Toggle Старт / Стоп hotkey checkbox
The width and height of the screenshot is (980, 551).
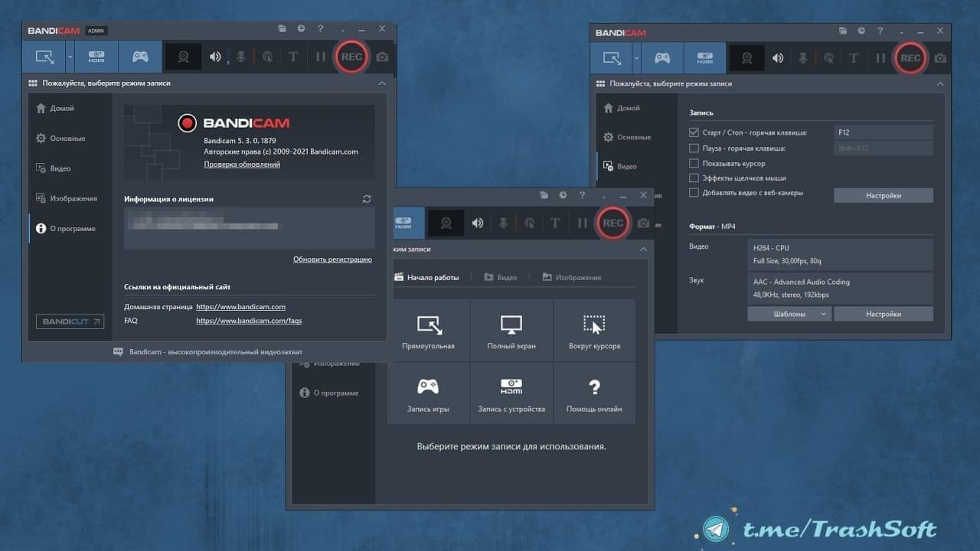(x=694, y=132)
